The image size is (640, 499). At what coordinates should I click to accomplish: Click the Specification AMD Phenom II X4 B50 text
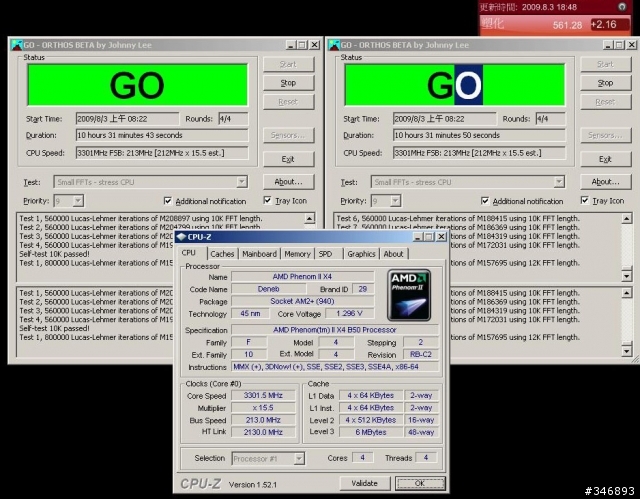(335, 330)
